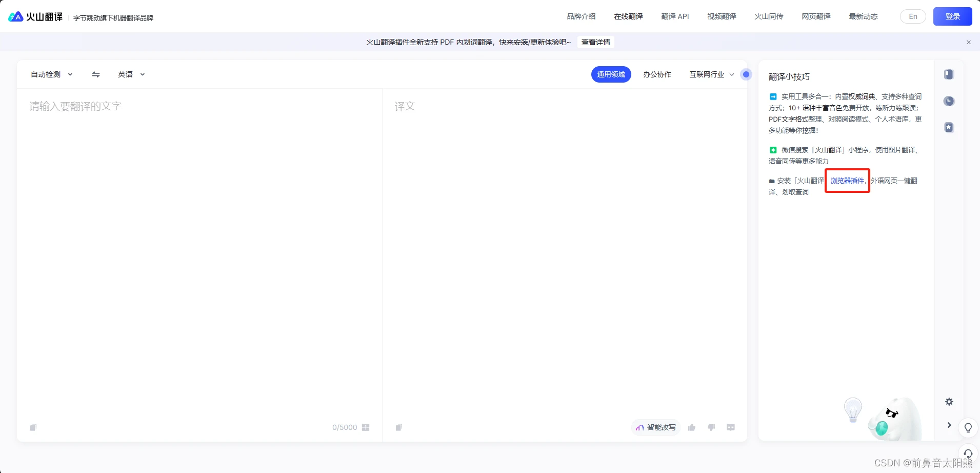This screenshot has width=980, height=473.
Task: Switch to the 办公协作 domain tab
Action: point(657,74)
